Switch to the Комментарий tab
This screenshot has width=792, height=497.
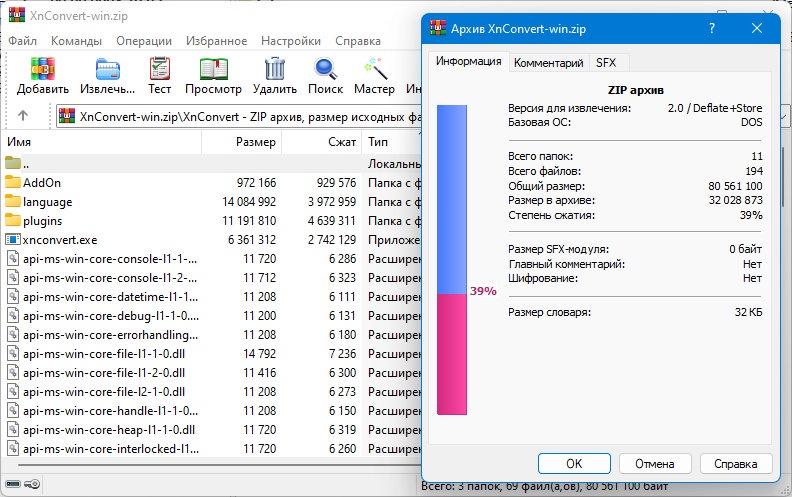coord(549,63)
